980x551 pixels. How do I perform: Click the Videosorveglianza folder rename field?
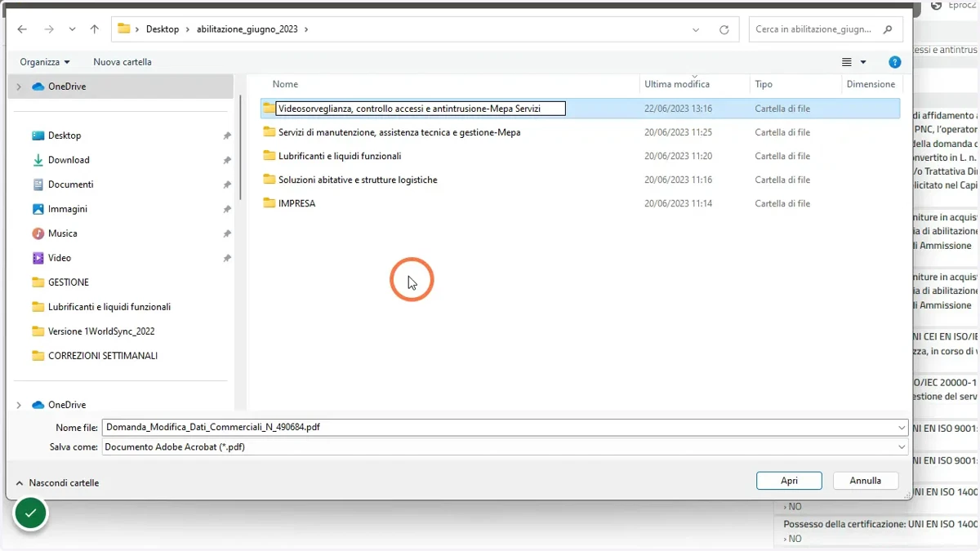[x=421, y=109]
